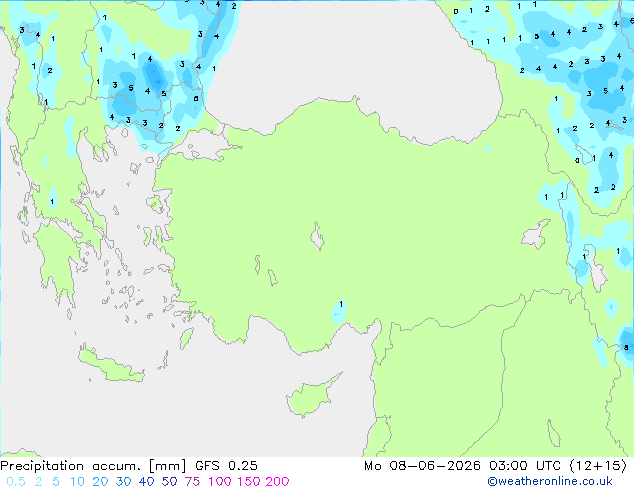Select the 30 mm legend value
The height and width of the screenshot is (490, 634).
(123, 482)
